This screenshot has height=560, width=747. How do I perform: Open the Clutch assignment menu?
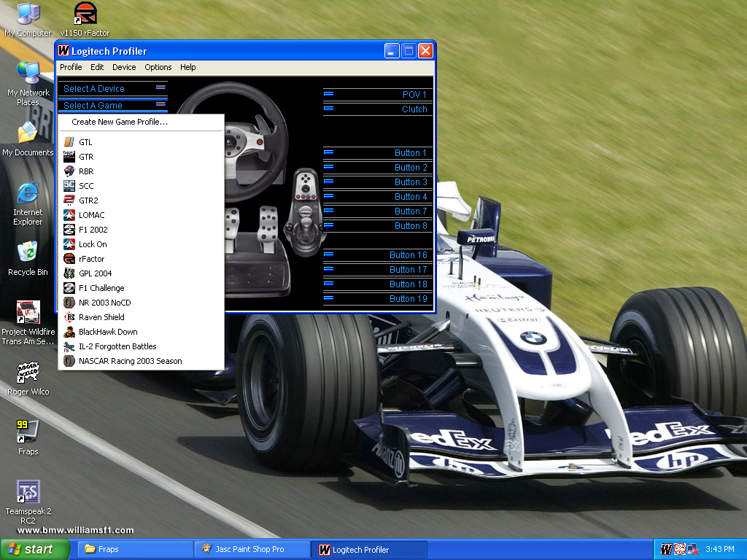point(378,109)
